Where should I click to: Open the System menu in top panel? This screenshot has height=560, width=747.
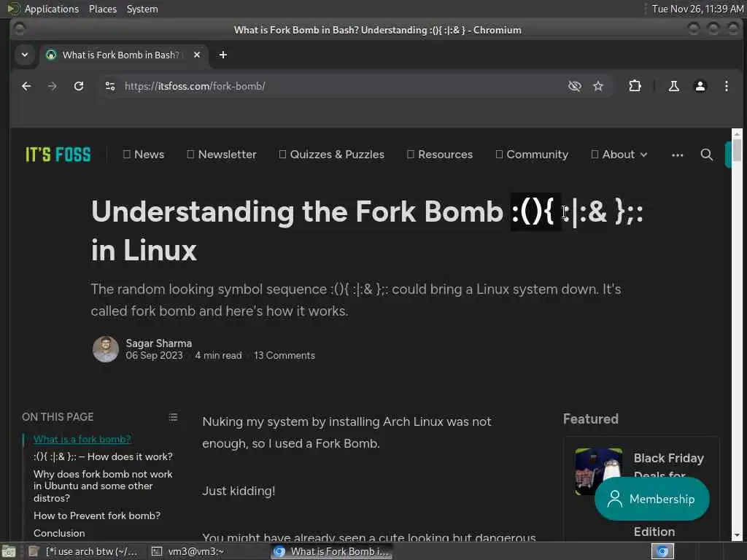pyautogui.click(x=142, y=9)
